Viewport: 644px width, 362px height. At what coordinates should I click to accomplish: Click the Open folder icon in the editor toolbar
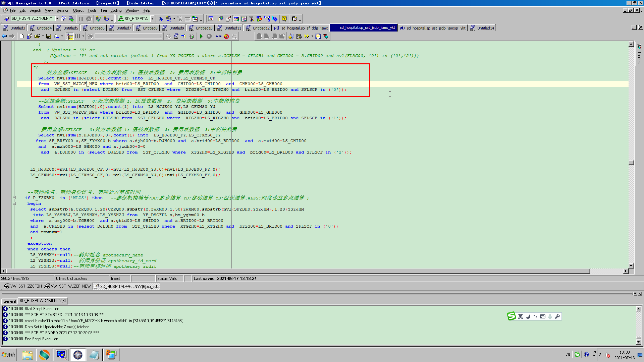(37, 36)
